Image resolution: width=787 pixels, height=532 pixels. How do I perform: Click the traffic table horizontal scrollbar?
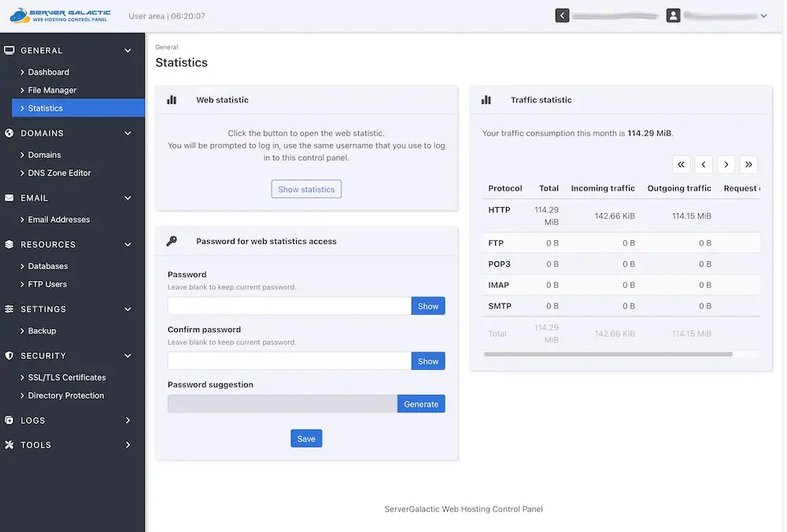[608, 354]
